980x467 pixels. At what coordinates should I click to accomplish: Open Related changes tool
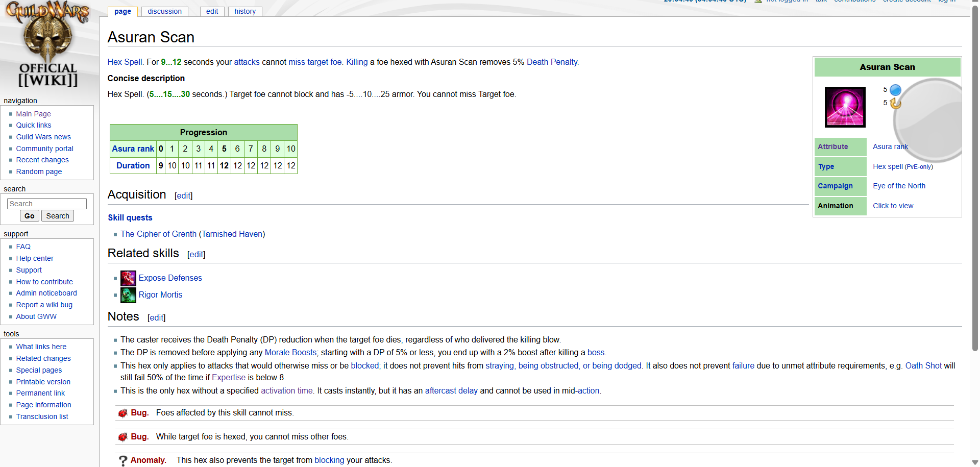tap(43, 358)
